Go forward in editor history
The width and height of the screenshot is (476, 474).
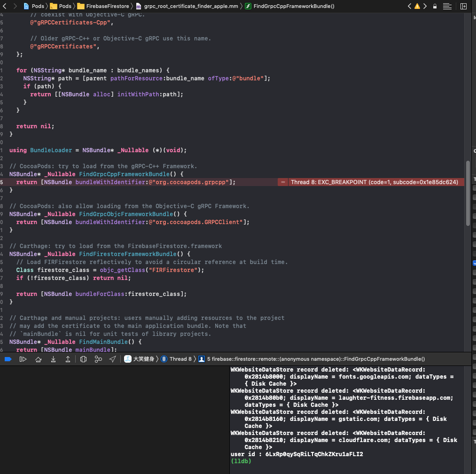pyautogui.click(x=15, y=6)
